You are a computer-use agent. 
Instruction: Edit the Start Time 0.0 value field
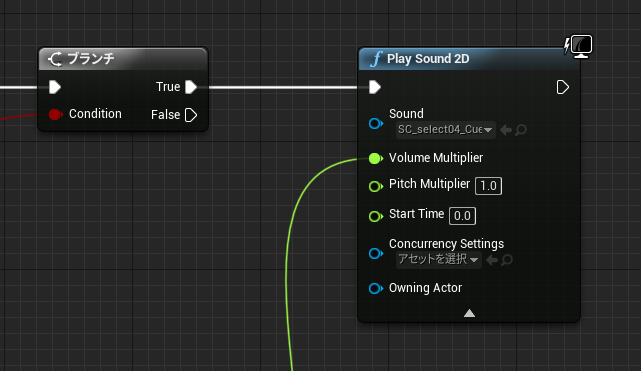pyautogui.click(x=462, y=216)
